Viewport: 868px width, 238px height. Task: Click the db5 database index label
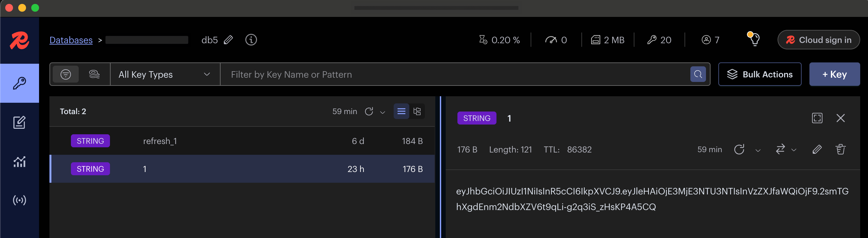(210, 40)
